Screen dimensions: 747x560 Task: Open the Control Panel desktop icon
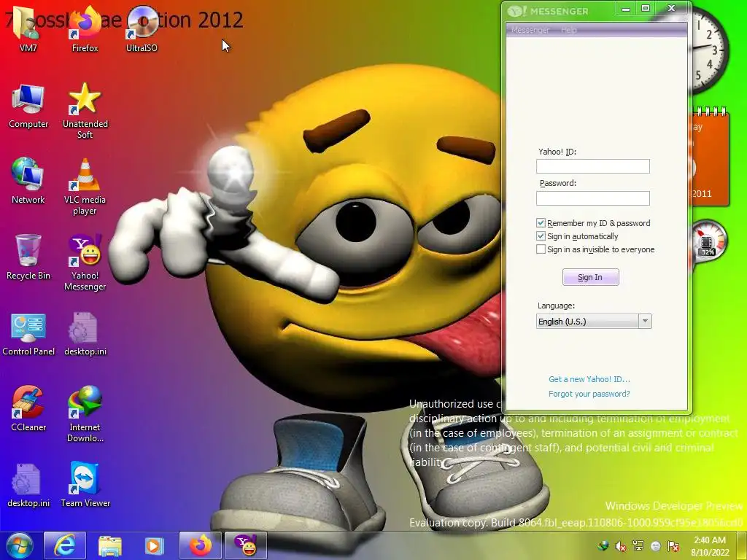click(28, 333)
